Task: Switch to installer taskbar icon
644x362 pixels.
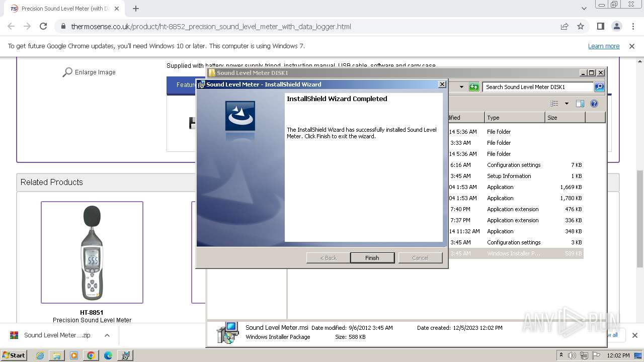Action: (125, 355)
